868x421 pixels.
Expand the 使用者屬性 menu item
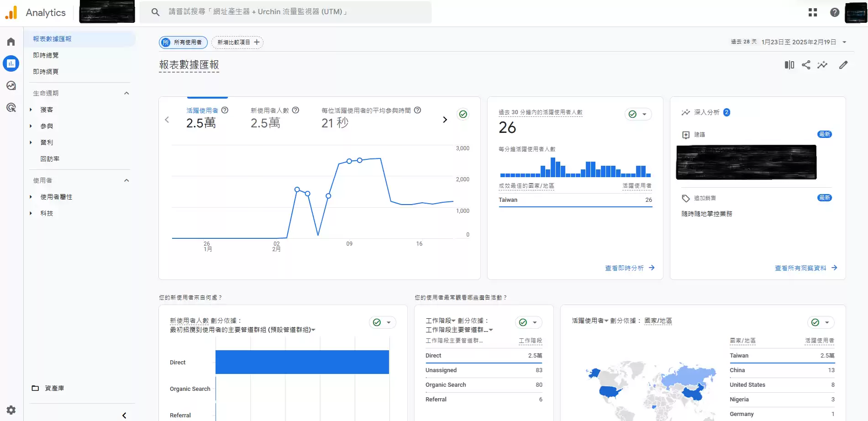[31, 197]
